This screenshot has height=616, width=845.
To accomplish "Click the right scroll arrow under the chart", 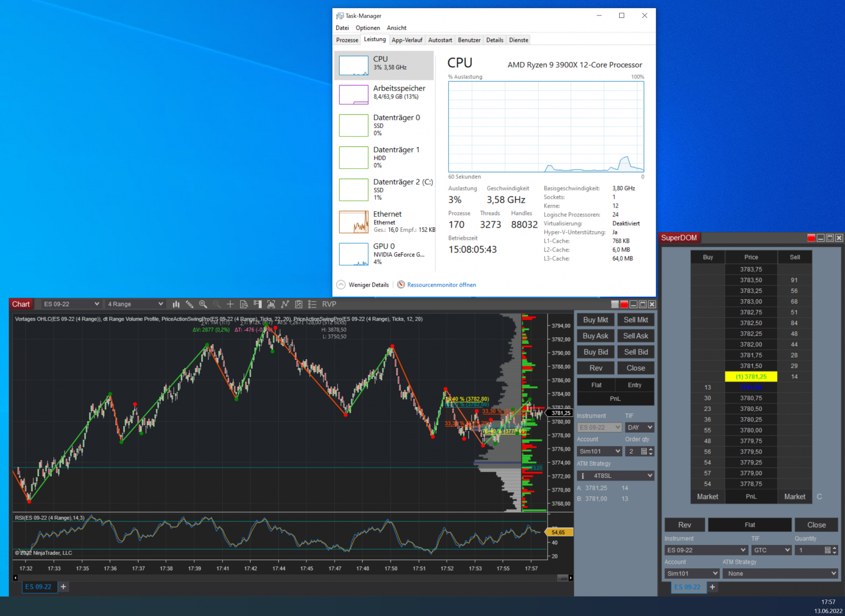I will 570,578.
